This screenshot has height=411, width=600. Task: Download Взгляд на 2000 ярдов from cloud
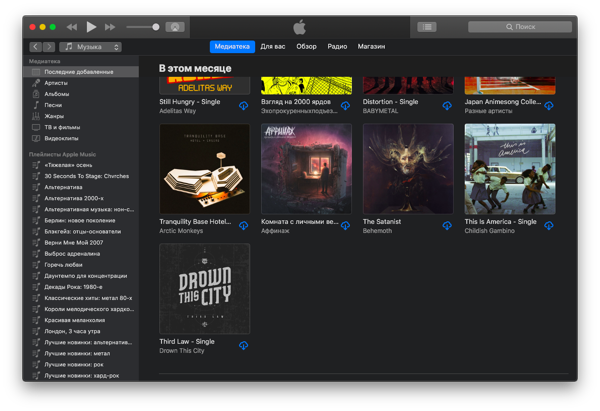pos(346,106)
